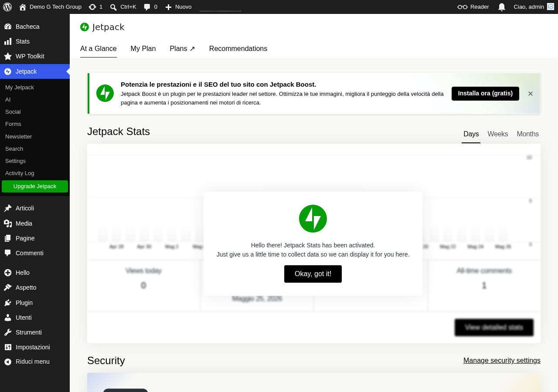Click the Media library icon
Screen dimensions: 558x392
[8, 223]
